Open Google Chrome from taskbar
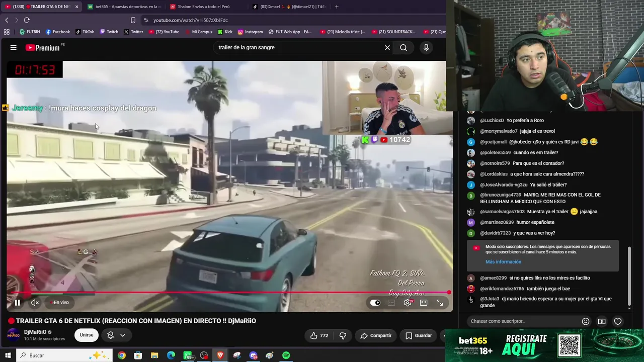The image size is (644, 362). coord(122,355)
